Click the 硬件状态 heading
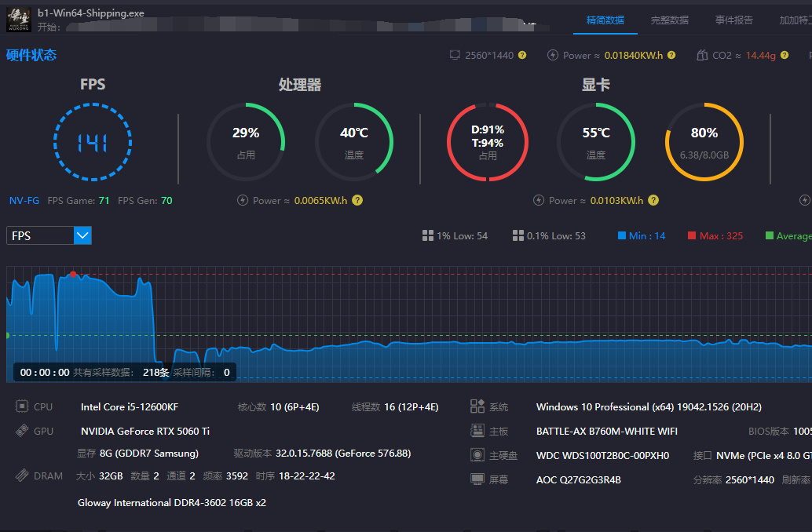The height and width of the screenshot is (532, 812). pos(31,56)
